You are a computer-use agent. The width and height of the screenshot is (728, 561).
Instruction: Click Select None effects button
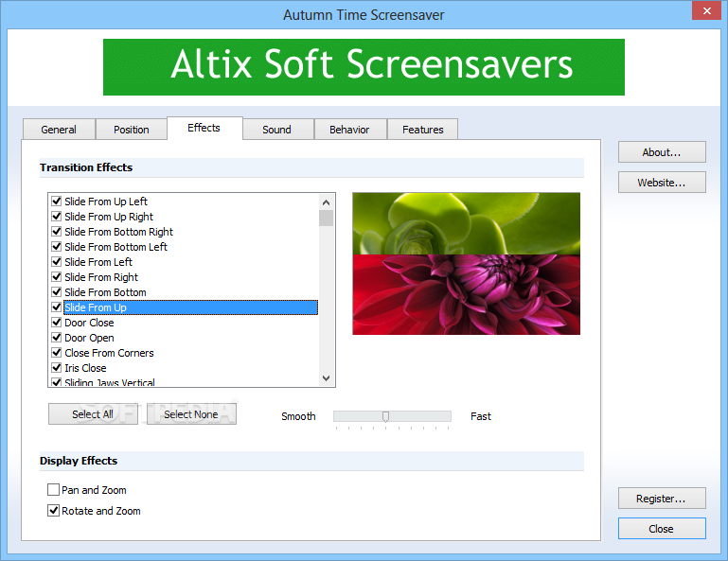point(191,414)
